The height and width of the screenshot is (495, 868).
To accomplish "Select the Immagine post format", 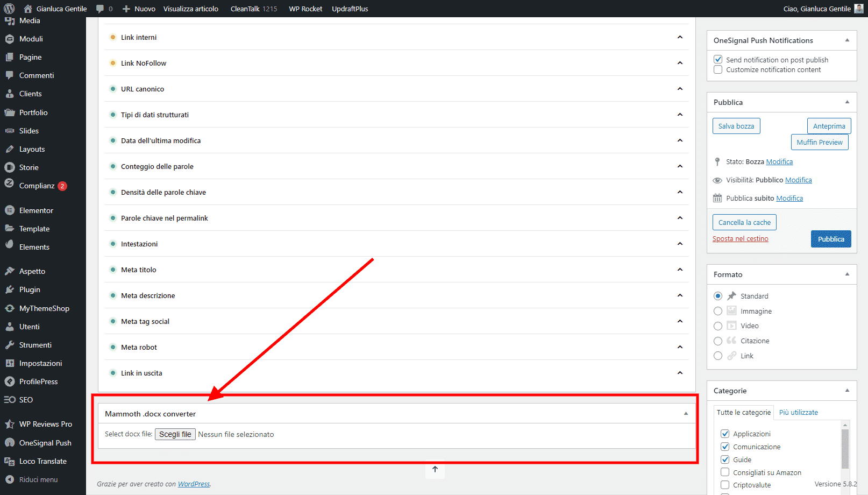I will point(718,311).
